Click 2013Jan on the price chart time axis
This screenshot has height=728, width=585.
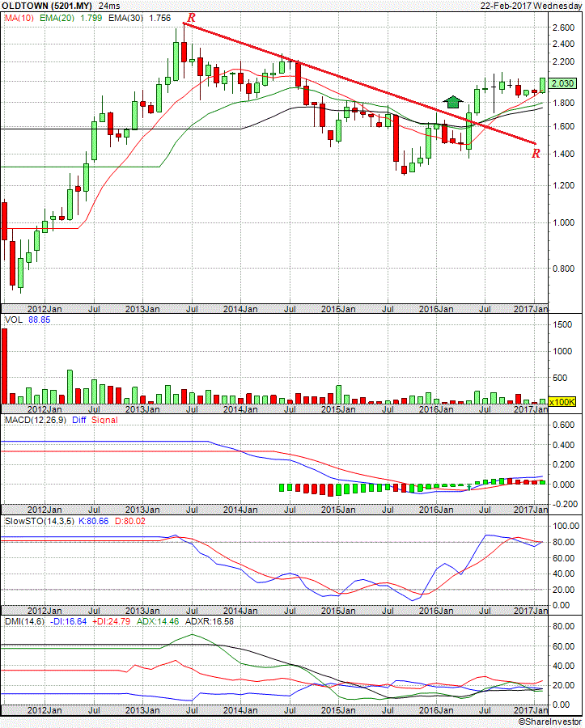point(142,309)
